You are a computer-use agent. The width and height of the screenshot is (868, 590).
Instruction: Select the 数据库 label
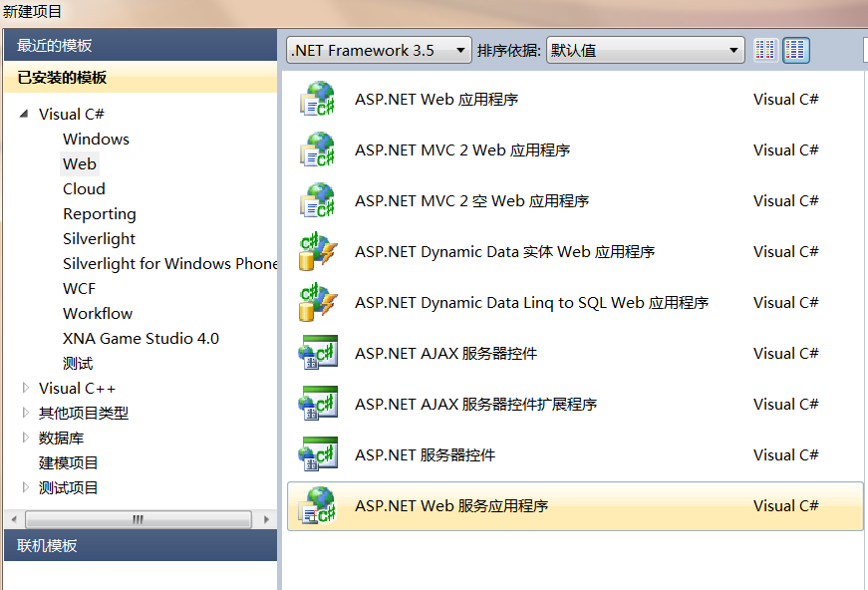click(61, 438)
